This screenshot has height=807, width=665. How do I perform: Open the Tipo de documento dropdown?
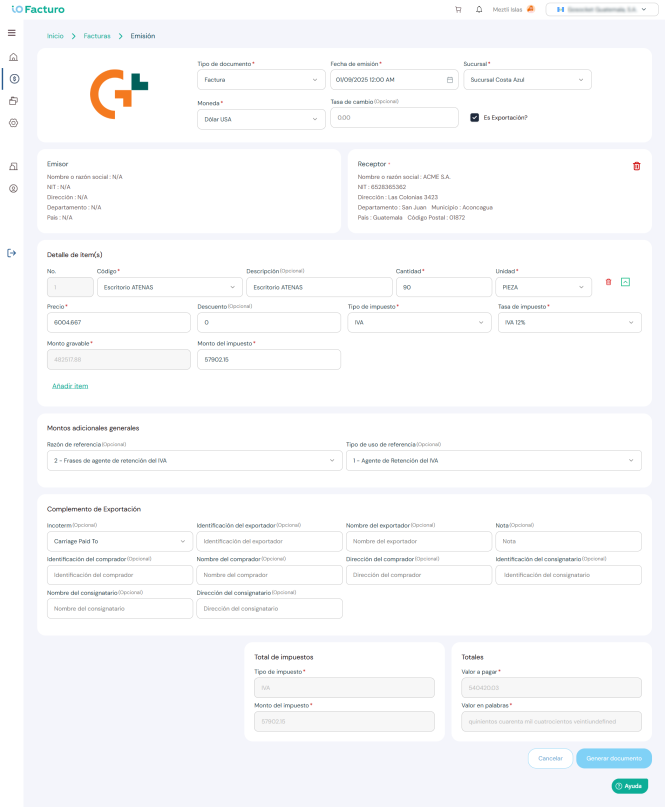click(x=261, y=80)
